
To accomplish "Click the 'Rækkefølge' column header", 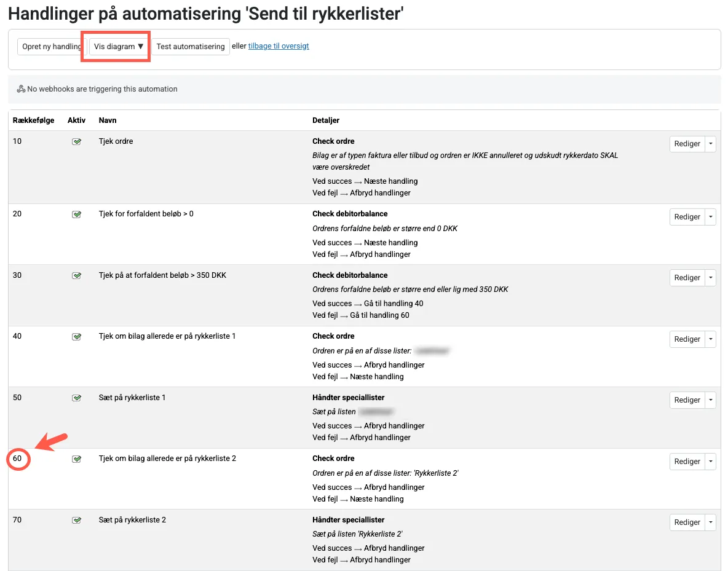I will pyautogui.click(x=34, y=120).
